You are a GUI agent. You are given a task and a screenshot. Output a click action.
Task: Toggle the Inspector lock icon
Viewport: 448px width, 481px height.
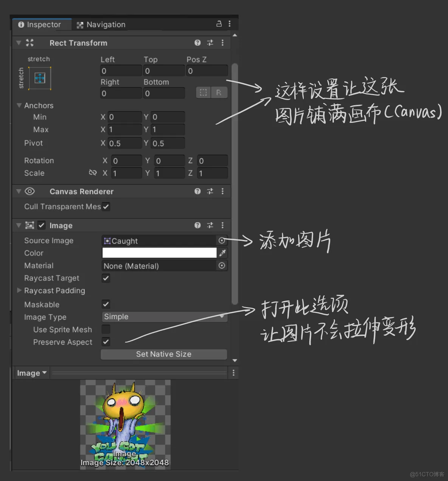tap(219, 24)
